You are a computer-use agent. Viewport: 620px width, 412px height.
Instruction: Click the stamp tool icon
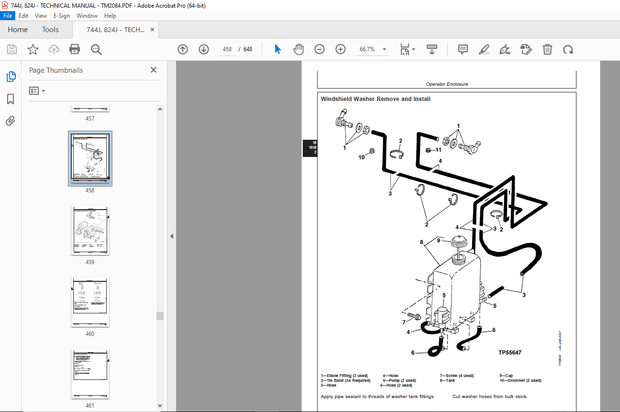point(526,49)
